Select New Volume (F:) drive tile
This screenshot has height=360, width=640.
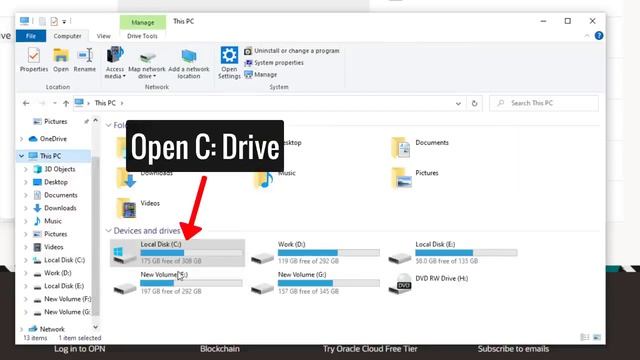coord(178,283)
